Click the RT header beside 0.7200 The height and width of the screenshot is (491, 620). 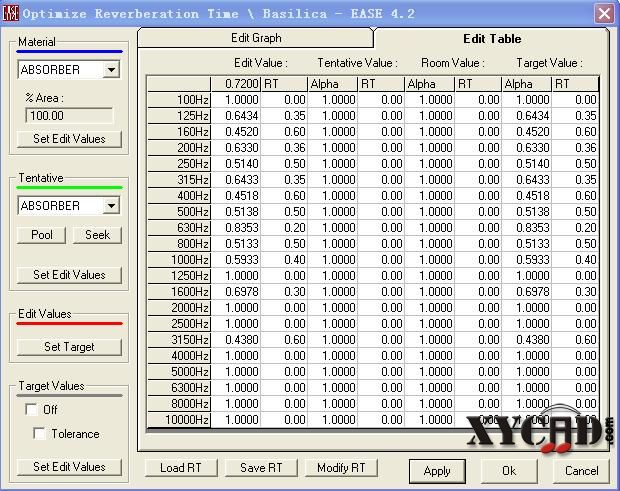coord(284,84)
